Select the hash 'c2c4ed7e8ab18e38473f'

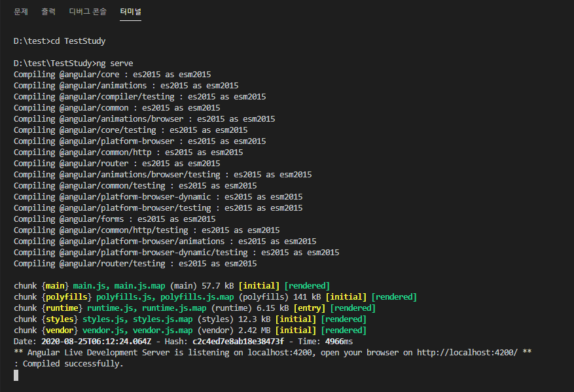coord(238,342)
